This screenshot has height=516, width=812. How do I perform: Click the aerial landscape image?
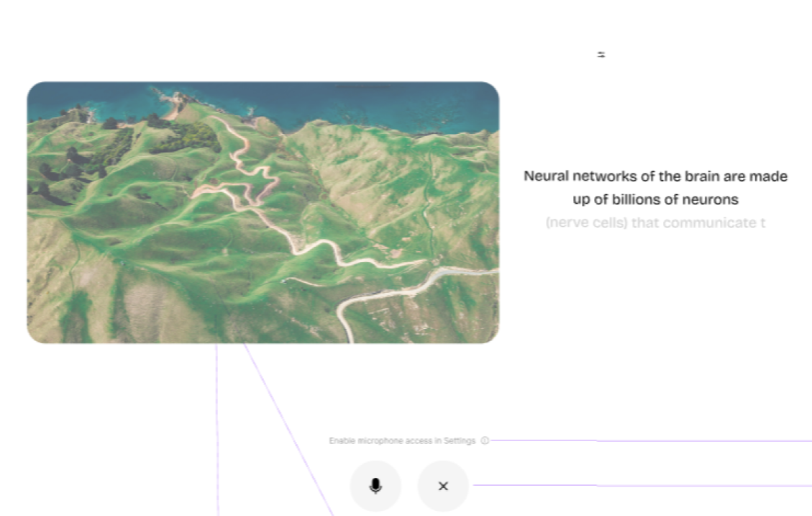[263, 212]
